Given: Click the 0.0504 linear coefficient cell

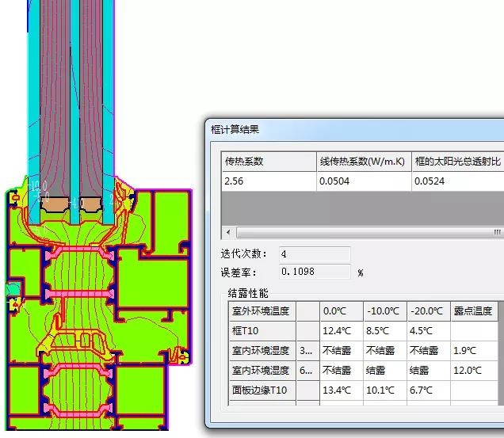Looking at the screenshot, I should 364,181.
